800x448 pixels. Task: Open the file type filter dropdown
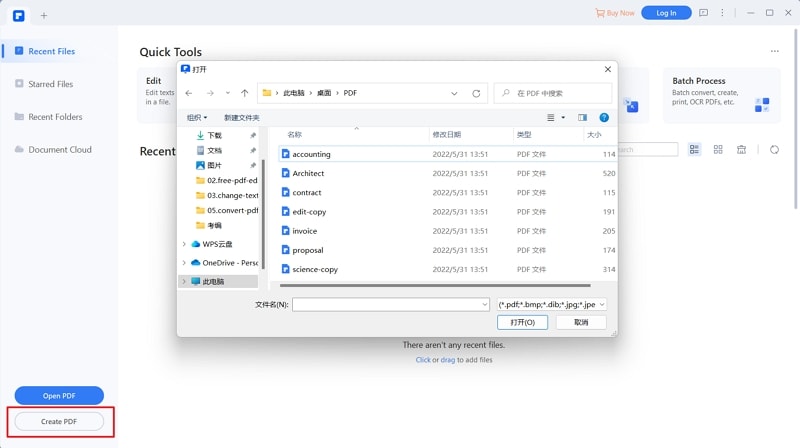[552, 304]
